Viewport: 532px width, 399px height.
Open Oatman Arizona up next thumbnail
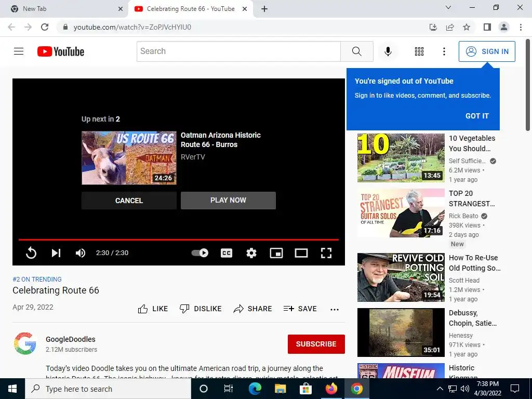[129, 158]
